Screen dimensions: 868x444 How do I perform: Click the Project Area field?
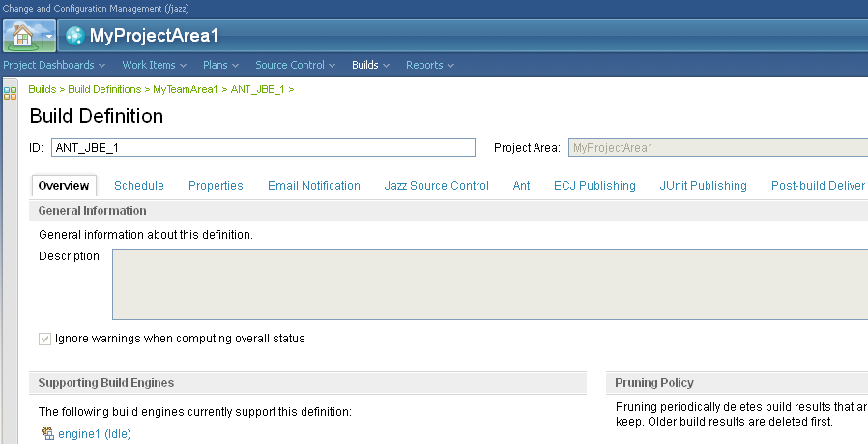(718, 147)
